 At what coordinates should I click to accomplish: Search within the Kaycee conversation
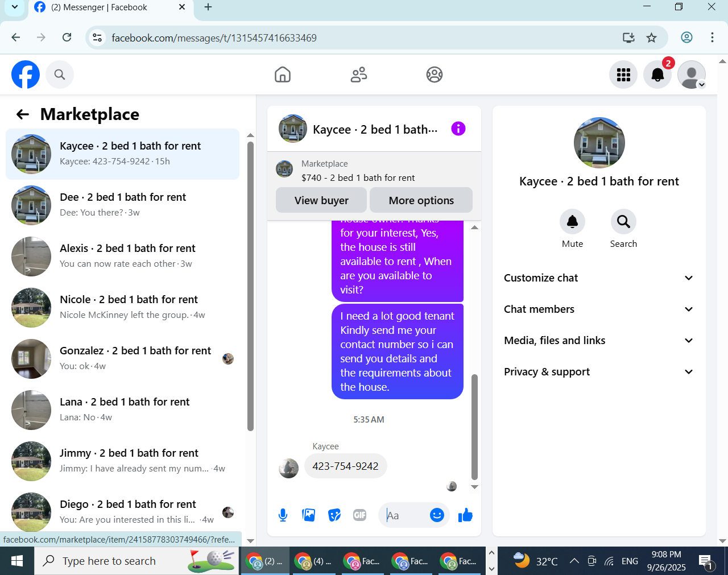click(x=623, y=222)
